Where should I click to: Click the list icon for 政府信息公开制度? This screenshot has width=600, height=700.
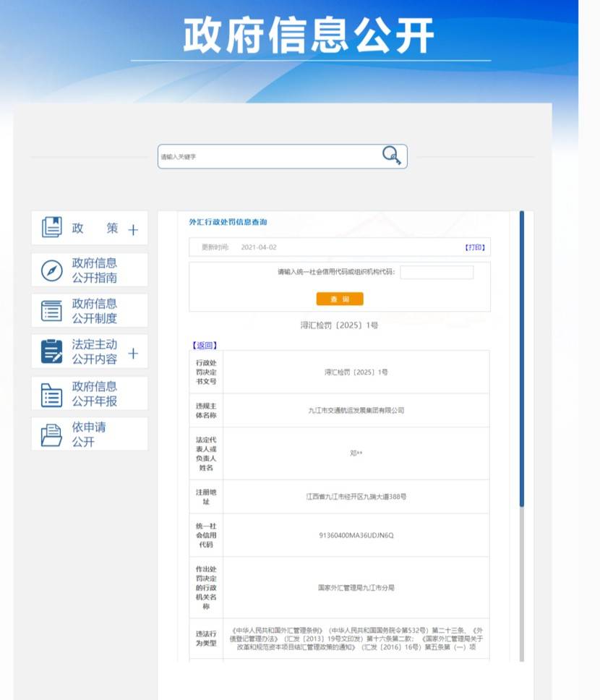pos(52,311)
